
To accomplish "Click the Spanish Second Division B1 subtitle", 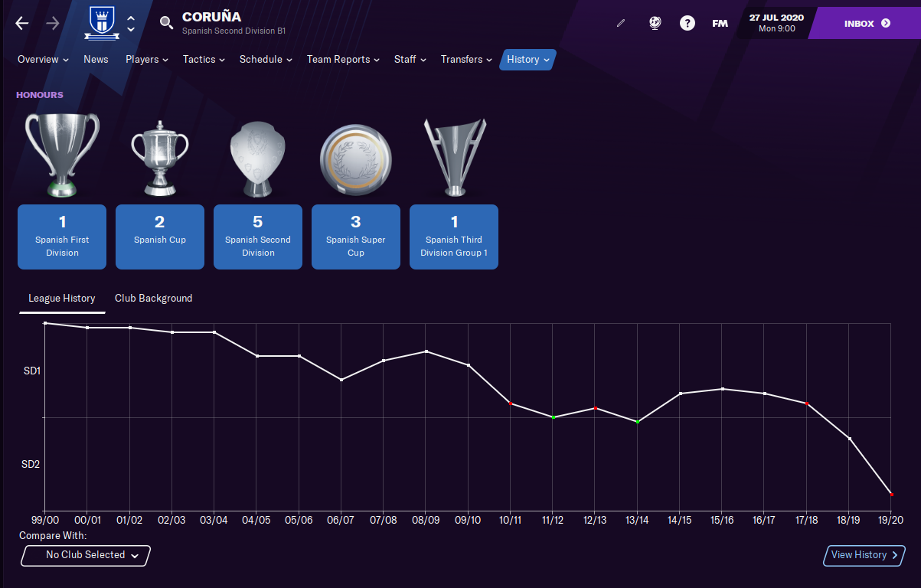I will [234, 31].
